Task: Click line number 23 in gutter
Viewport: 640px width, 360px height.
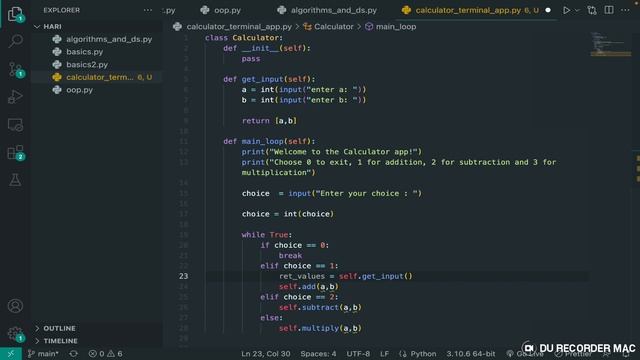Action: (x=183, y=276)
